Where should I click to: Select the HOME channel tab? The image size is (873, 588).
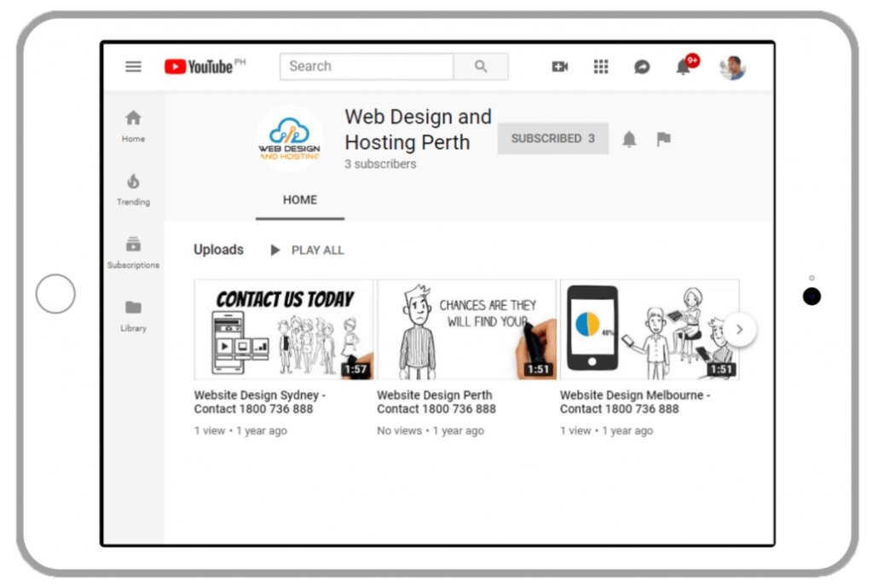pyautogui.click(x=300, y=200)
